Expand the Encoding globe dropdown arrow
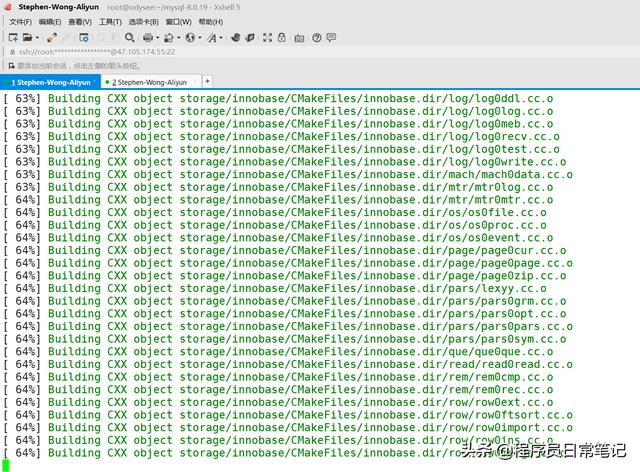Viewport: 640px width, 472px height. coord(200,38)
